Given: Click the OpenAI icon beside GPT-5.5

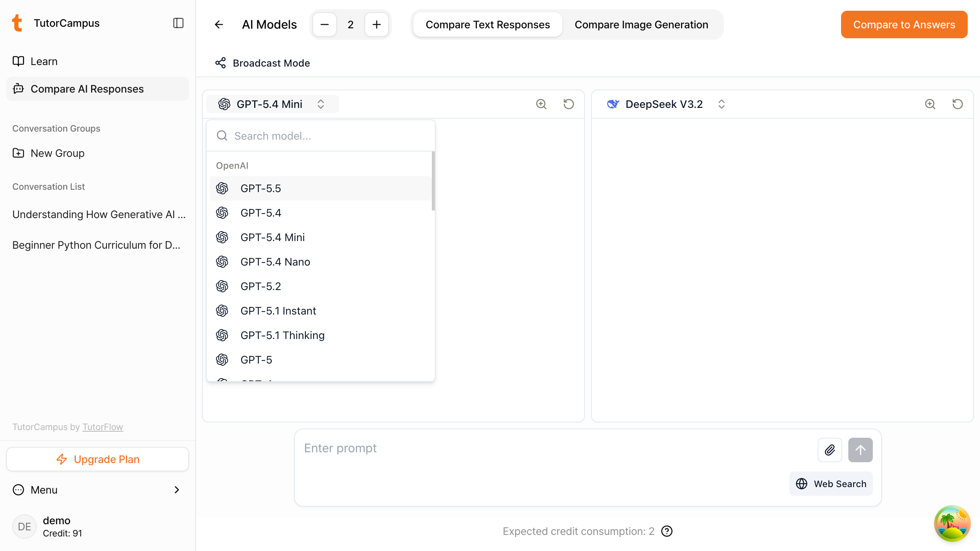Looking at the screenshot, I should click(x=222, y=188).
